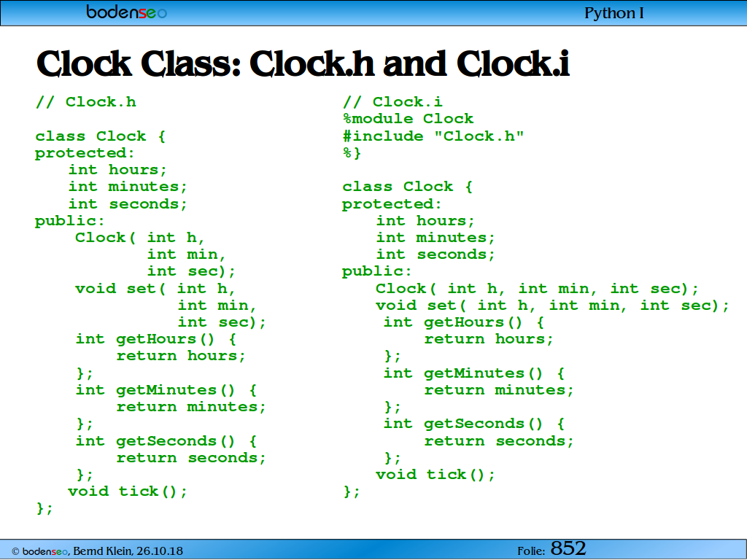Viewport: 747px width, 560px height.
Task: Click "public:" in the Clock.h listing
Action: click(x=69, y=221)
